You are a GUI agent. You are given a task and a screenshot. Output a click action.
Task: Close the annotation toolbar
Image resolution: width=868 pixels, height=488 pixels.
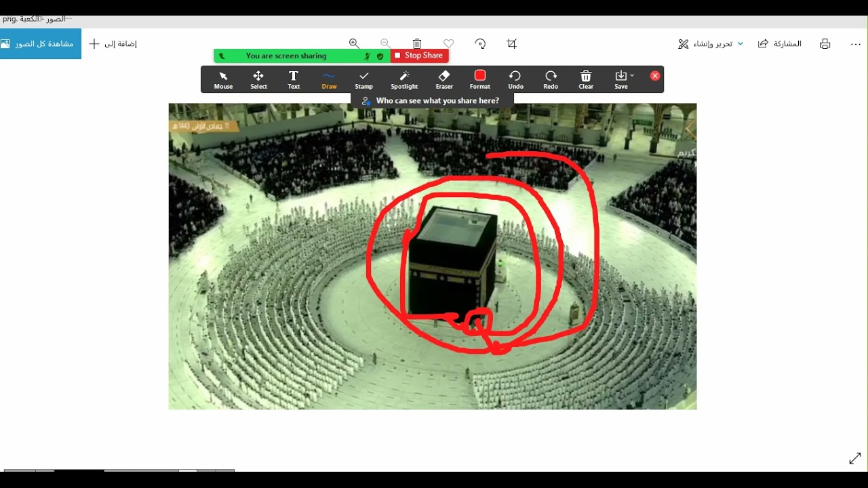pyautogui.click(x=655, y=76)
